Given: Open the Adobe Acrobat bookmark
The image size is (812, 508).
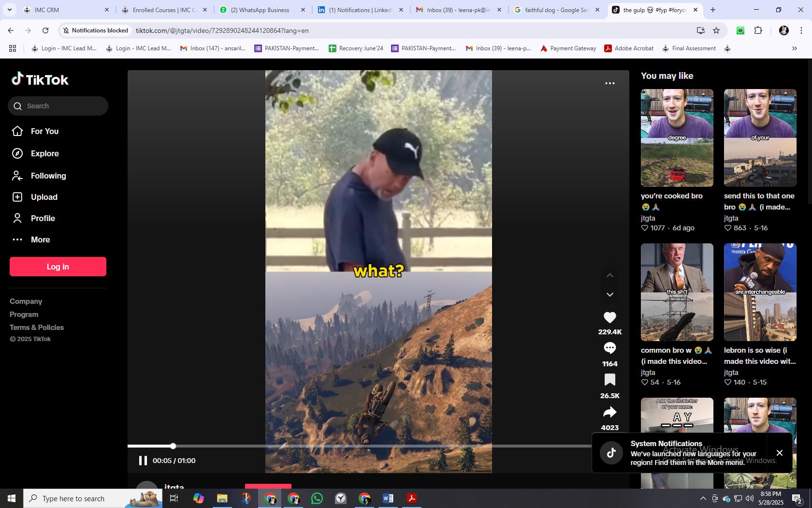Looking at the screenshot, I should pos(629,48).
